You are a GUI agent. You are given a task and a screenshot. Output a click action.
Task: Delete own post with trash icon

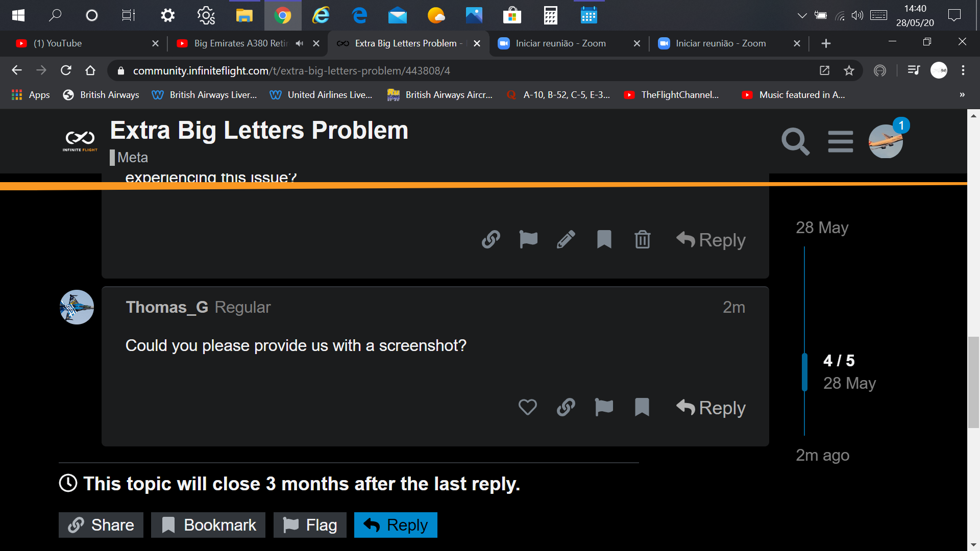tap(642, 239)
